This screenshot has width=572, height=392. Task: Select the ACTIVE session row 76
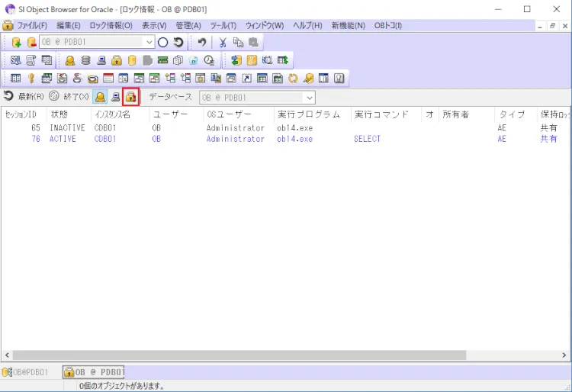click(285, 139)
